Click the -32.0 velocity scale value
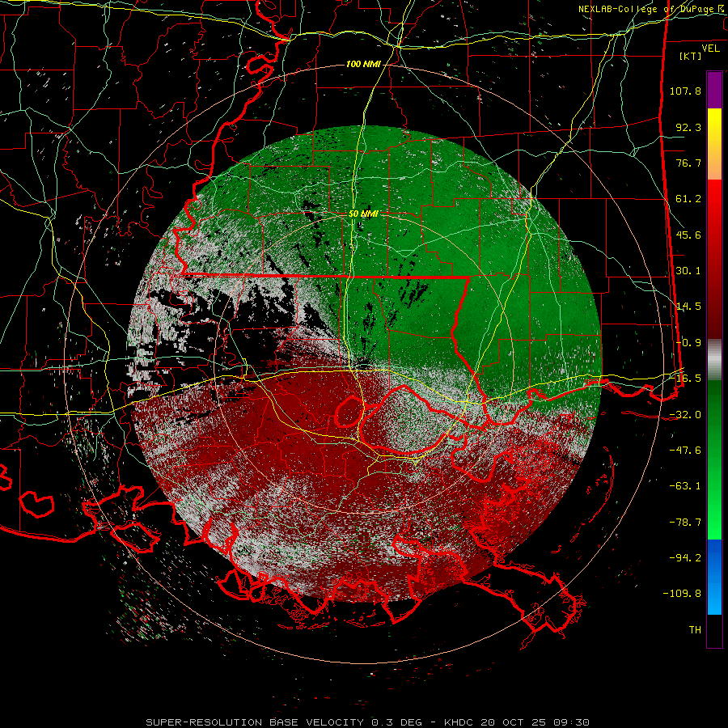Image resolution: width=728 pixels, height=728 pixels. (685, 415)
